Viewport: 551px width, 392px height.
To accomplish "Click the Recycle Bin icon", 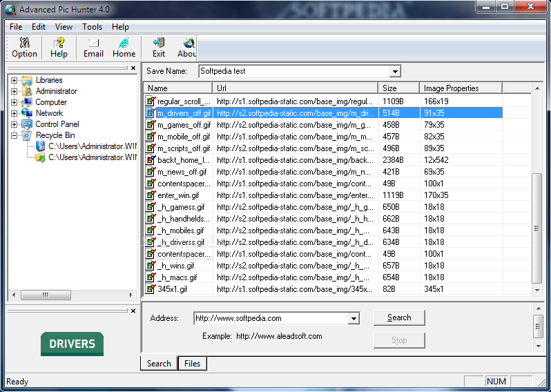I will [27, 135].
